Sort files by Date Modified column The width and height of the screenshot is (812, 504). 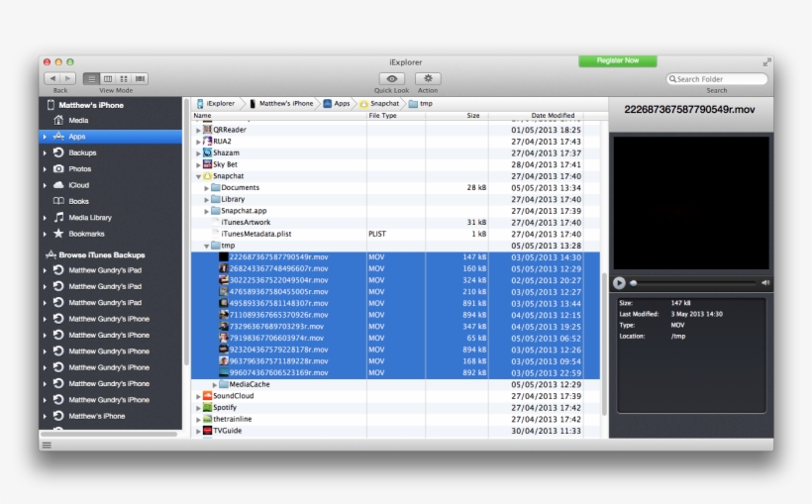[552, 116]
